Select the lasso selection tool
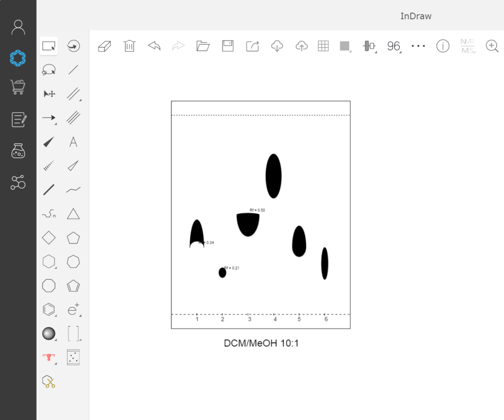The width and height of the screenshot is (504, 420). [x=49, y=70]
